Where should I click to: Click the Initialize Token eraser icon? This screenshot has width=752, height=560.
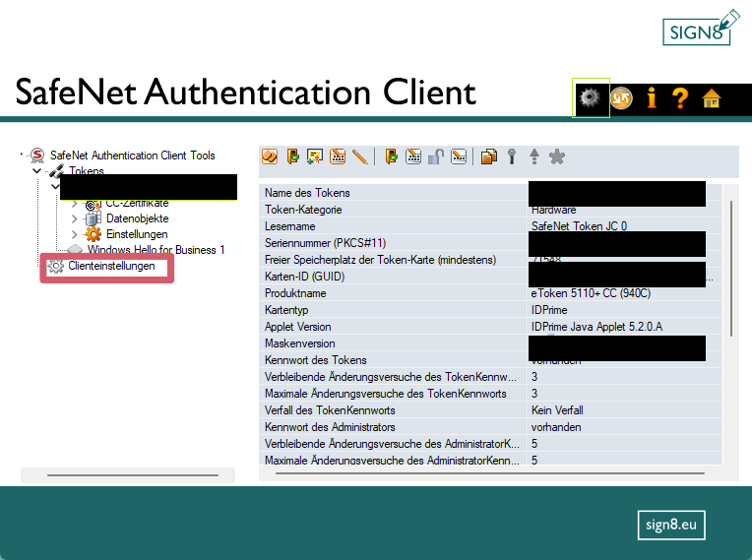click(270, 156)
